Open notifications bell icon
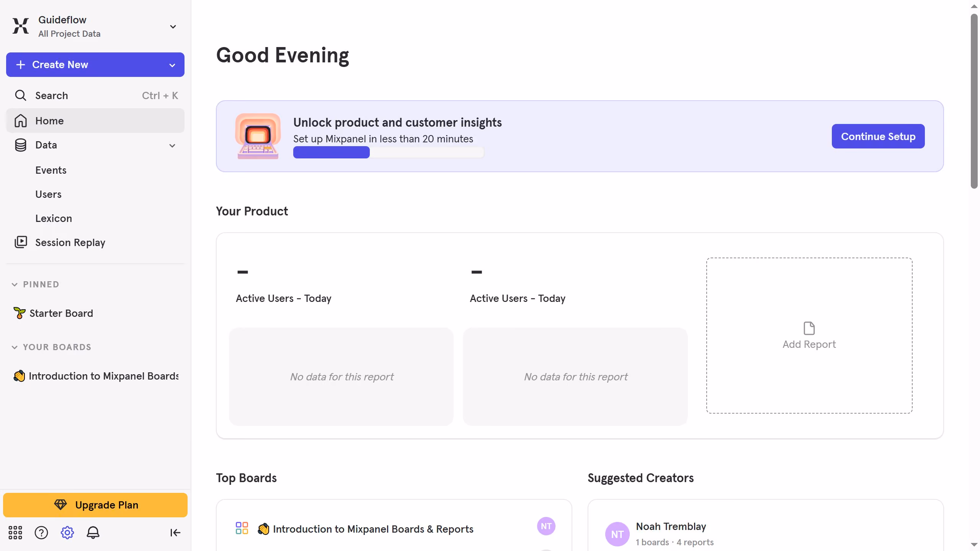980x551 pixels. coord(93,532)
